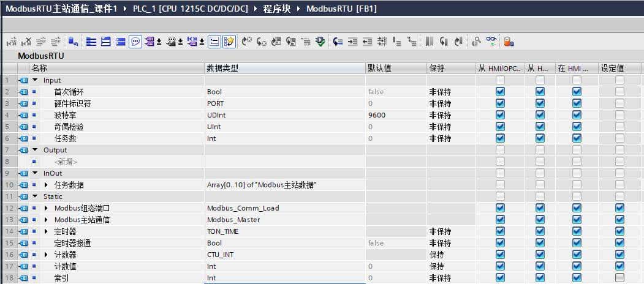Check the 设定值 checkbox for 索引
644x284 pixels.
pyautogui.click(x=619, y=278)
